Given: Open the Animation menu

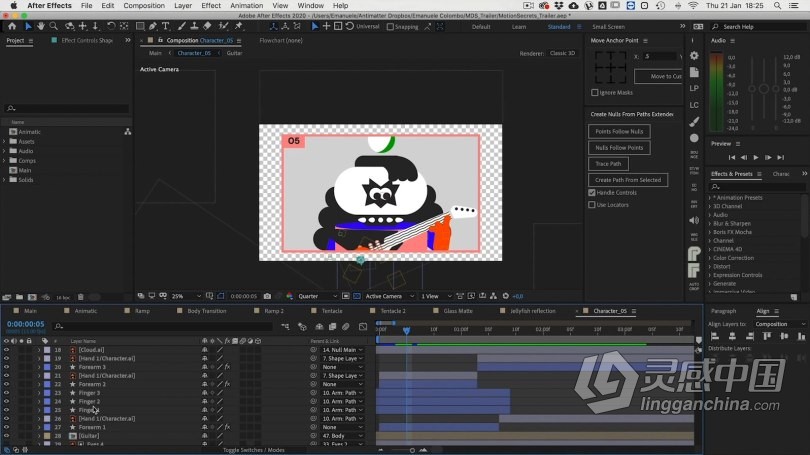Looking at the screenshot, I should click(x=246, y=6).
